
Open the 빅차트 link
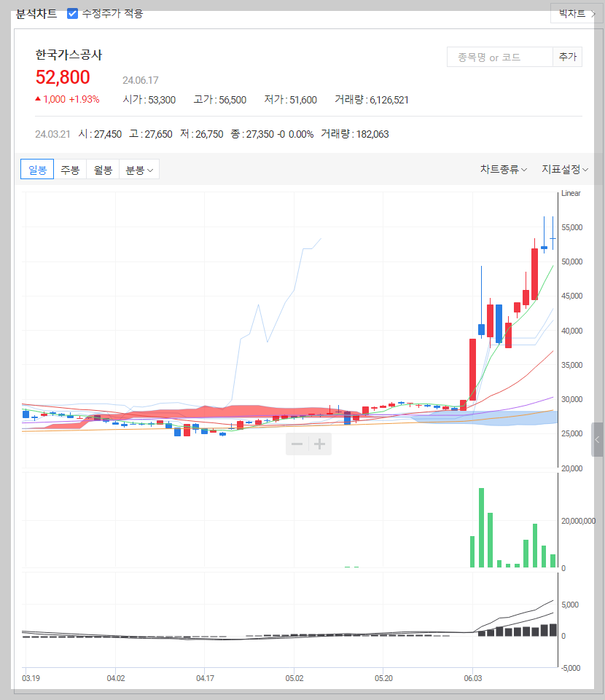click(x=577, y=13)
